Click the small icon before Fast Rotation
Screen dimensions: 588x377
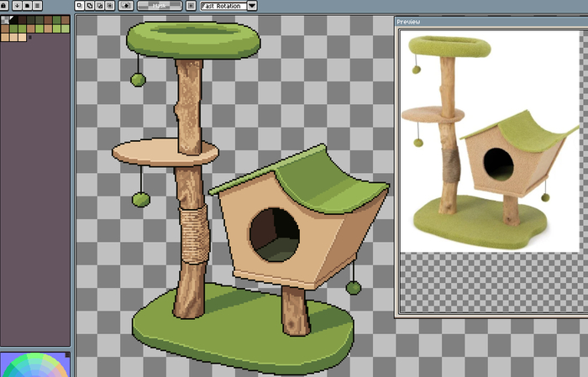click(191, 6)
